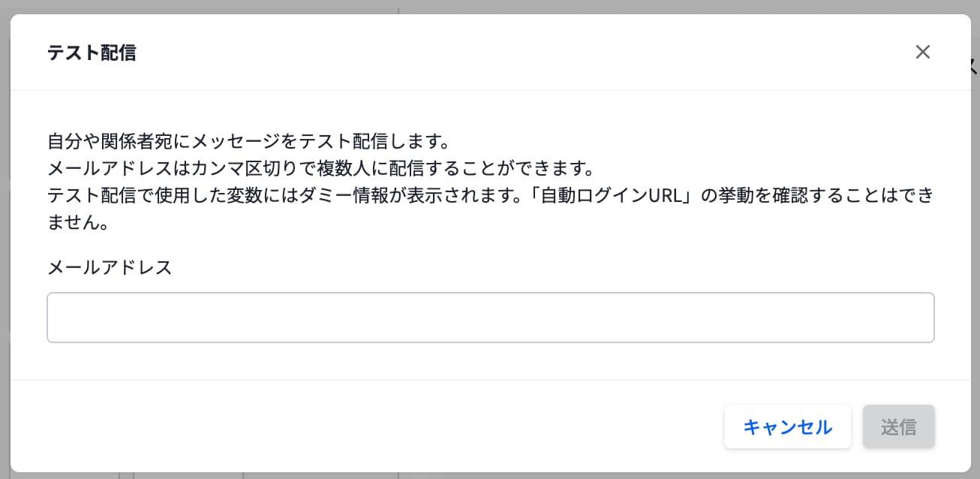The height and width of the screenshot is (479, 980).
Task: Click the dimmed backdrop above the dialog
Action: (488, 6)
